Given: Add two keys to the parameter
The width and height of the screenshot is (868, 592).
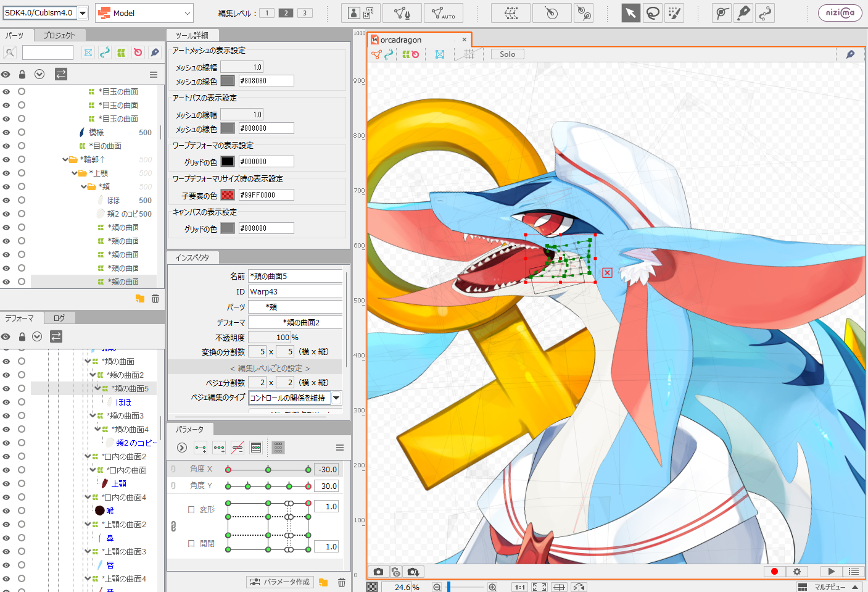Looking at the screenshot, I should [x=200, y=448].
